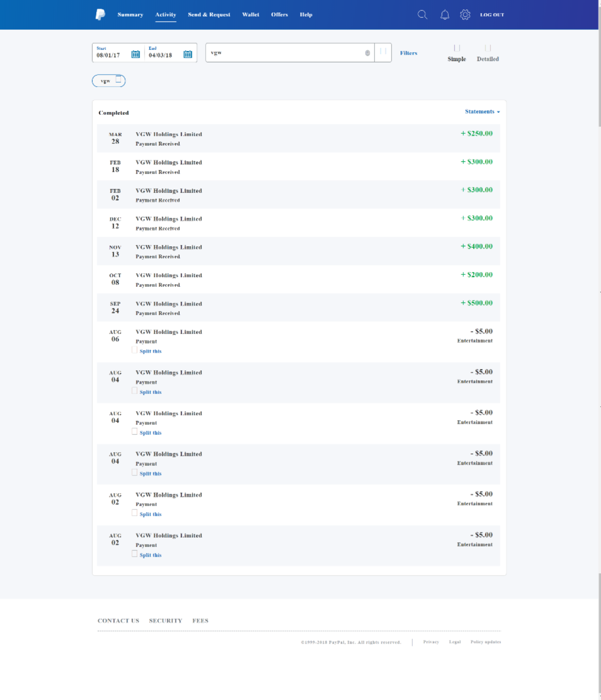Click in the activity search field

pos(286,53)
